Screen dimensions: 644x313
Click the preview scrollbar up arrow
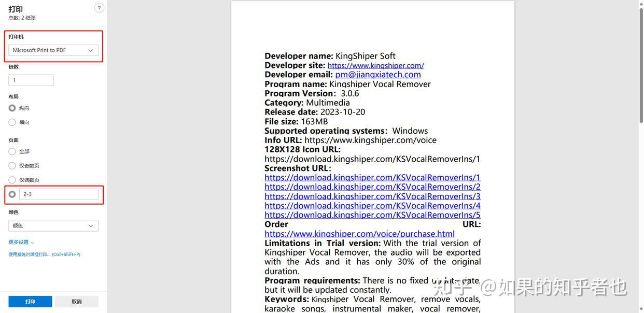[x=640, y=3]
